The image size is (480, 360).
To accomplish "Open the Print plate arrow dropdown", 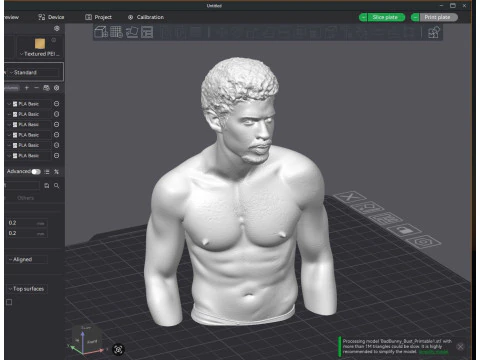I will coord(415,17).
